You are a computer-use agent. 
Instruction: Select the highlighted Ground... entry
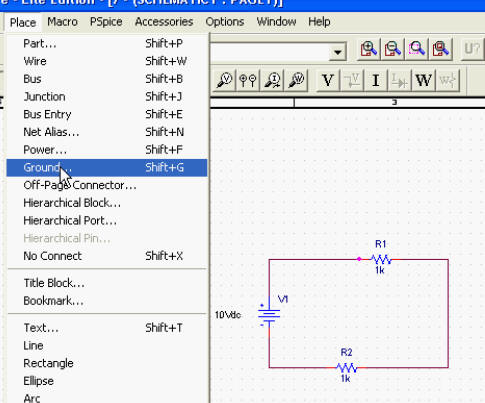107,168
